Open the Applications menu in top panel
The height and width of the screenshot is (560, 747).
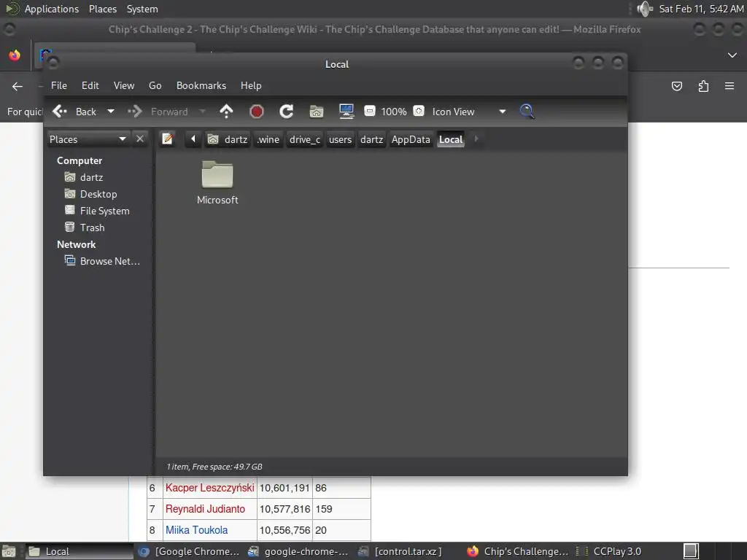tap(52, 9)
